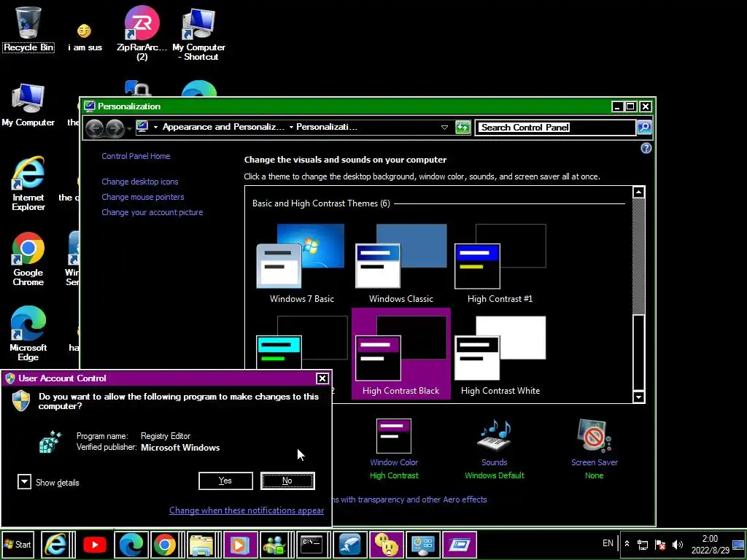The height and width of the screenshot is (560, 747).
Task: Open YouTube from the taskbar
Action: tap(94, 544)
